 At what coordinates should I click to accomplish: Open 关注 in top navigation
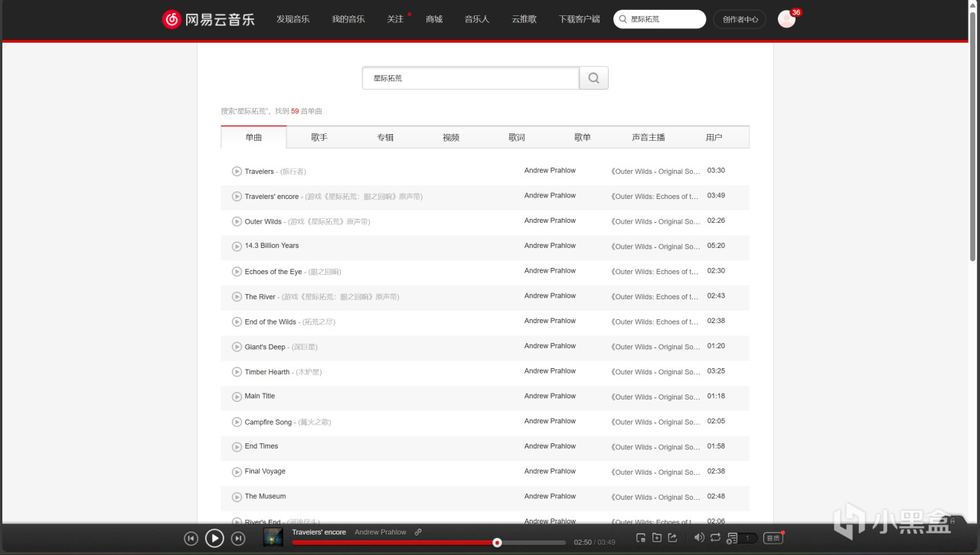[395, 19]
